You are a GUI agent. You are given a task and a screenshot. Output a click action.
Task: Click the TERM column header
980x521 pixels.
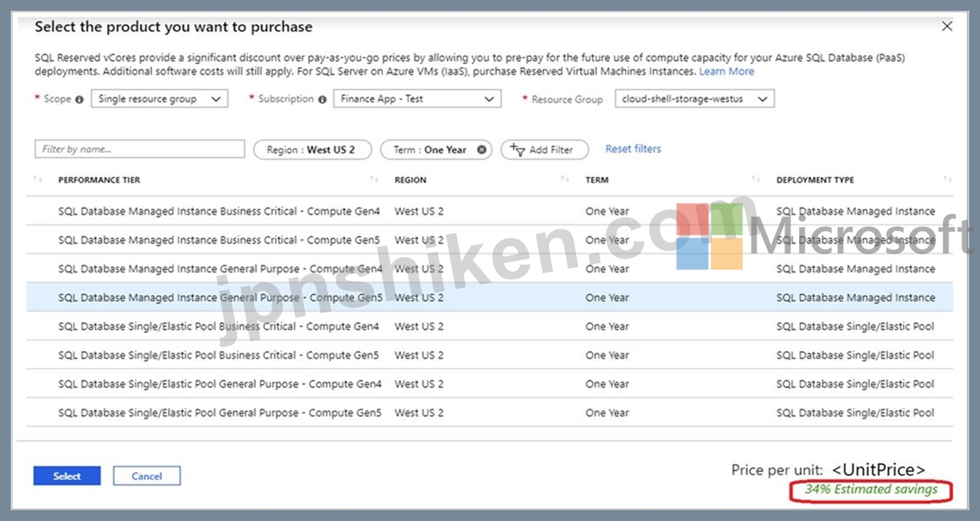(597, 180)
